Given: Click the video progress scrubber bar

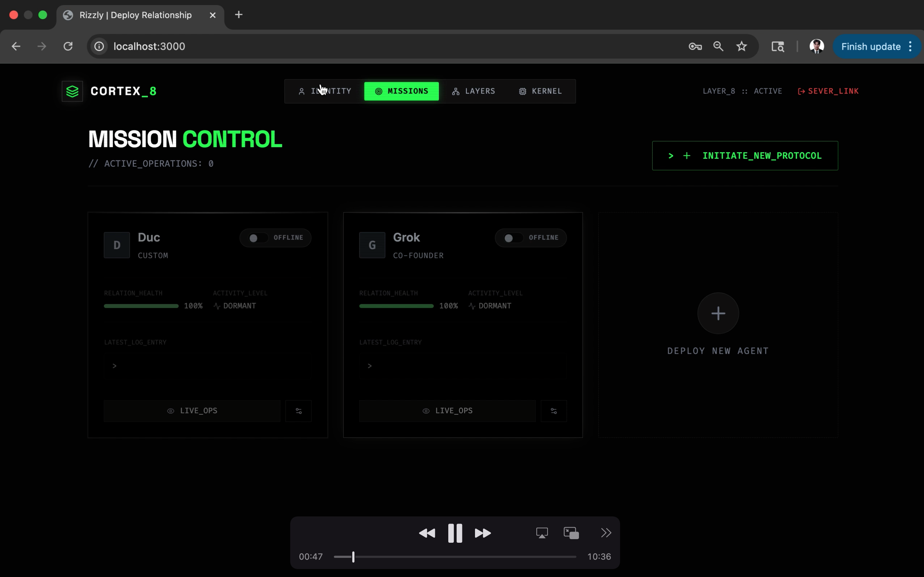Looking at the screenshot, I should [x=454, y=557].
